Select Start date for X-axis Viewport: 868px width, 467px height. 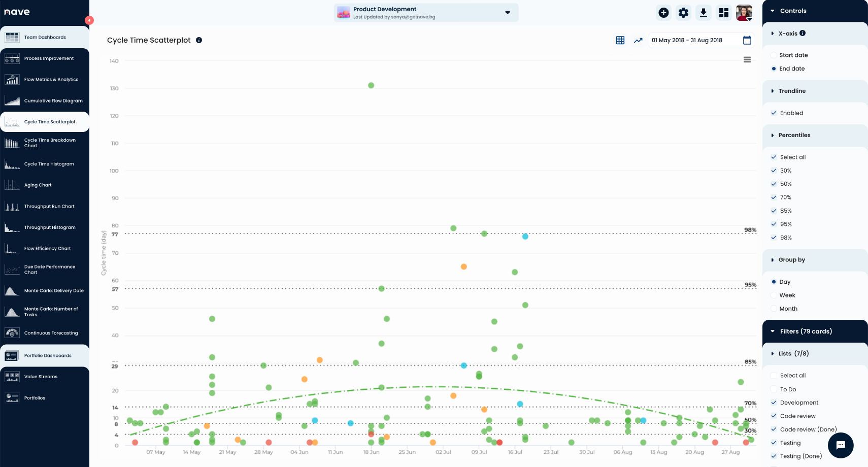(x=774, y=55)
